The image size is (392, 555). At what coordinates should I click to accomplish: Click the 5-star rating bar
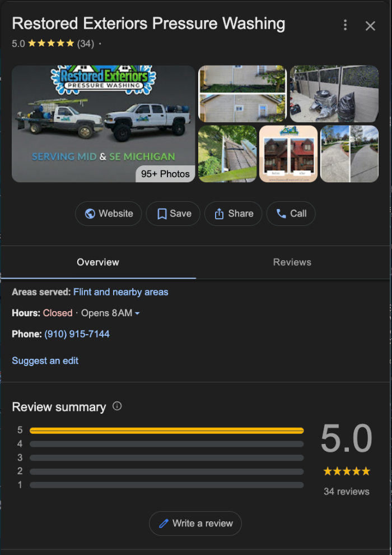(167, 431)
